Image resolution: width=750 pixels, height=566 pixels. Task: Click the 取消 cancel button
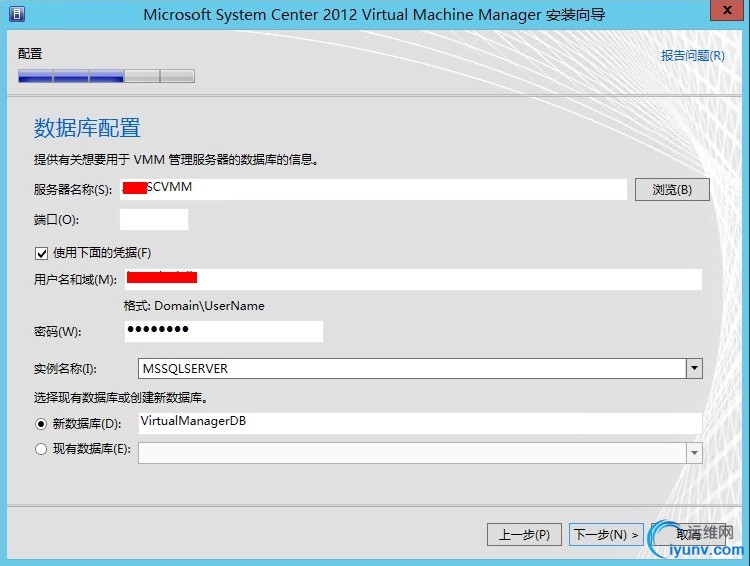(688, 534)
